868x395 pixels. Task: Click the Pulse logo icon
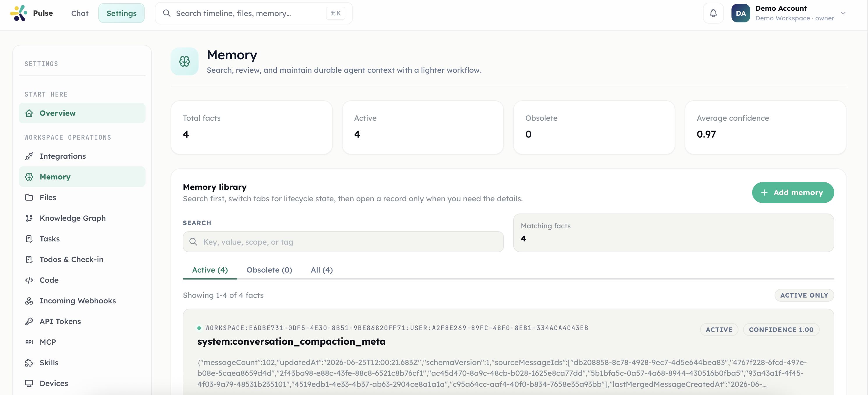[x=19, y=13]
